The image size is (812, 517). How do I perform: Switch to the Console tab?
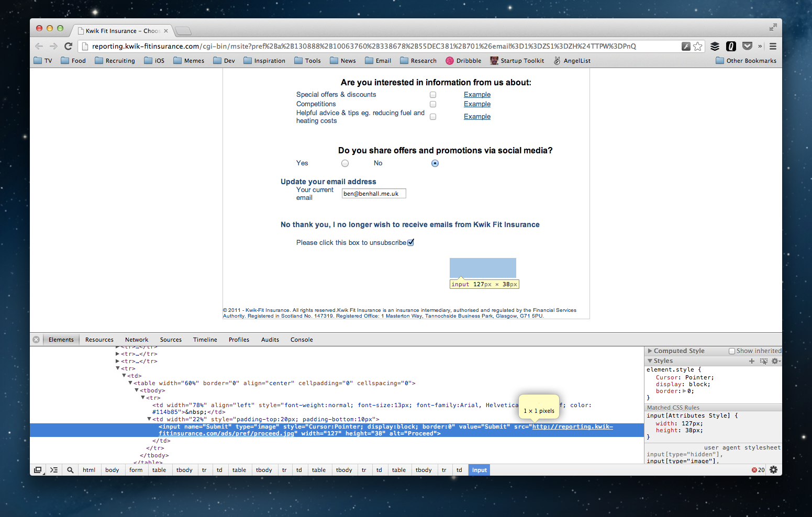coord(302,340)
